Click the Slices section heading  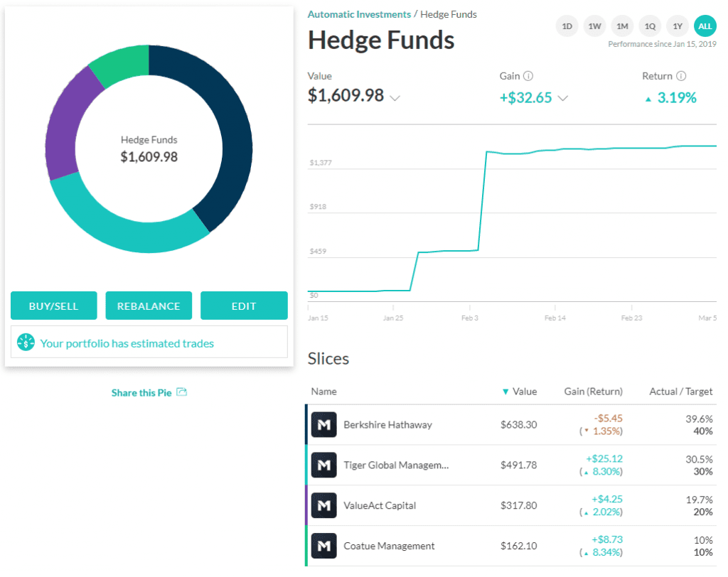coord(328,358)
